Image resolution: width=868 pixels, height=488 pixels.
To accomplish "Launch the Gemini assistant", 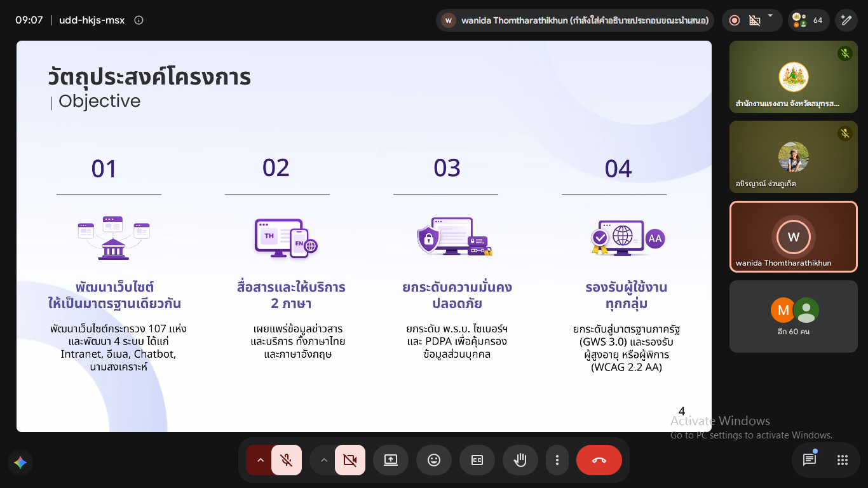I will coord(20,463).
